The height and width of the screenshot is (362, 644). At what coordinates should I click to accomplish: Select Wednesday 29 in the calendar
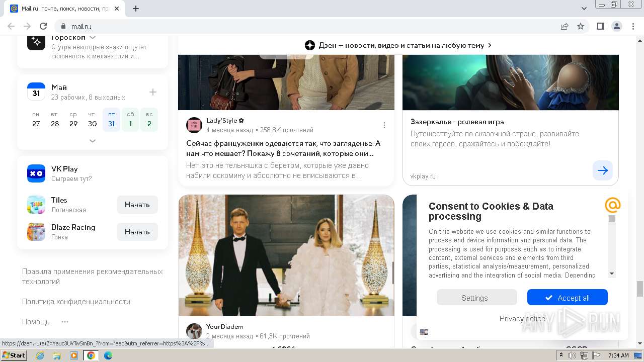(73, 120)
